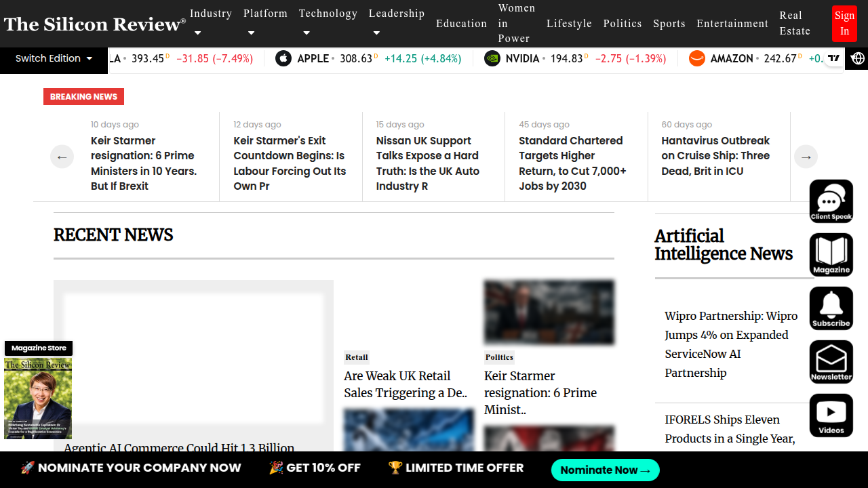The width and height of the screenshot is (868, 488).
Task: Expand the Platform menu
Action: click(265, 22)
